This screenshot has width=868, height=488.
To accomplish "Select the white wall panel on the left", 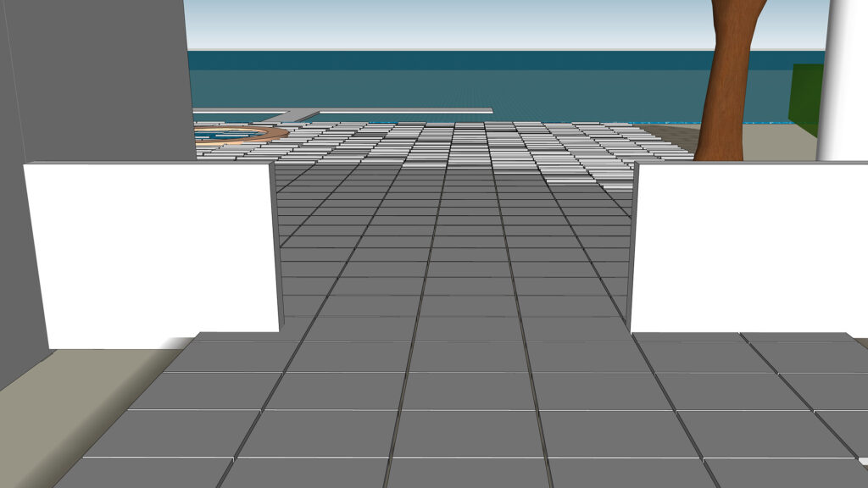I will point(153,246).
